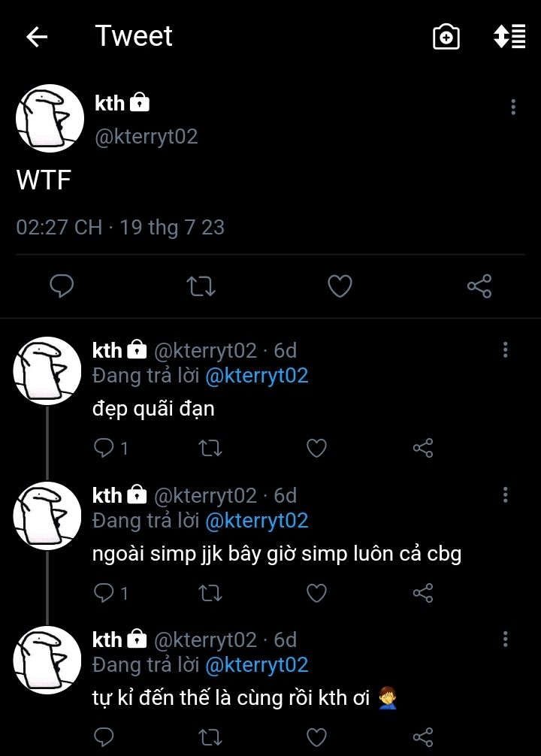Retweet the "ngoài simp jjk" reply
541x756 pixels.
[x=210, y=593]
